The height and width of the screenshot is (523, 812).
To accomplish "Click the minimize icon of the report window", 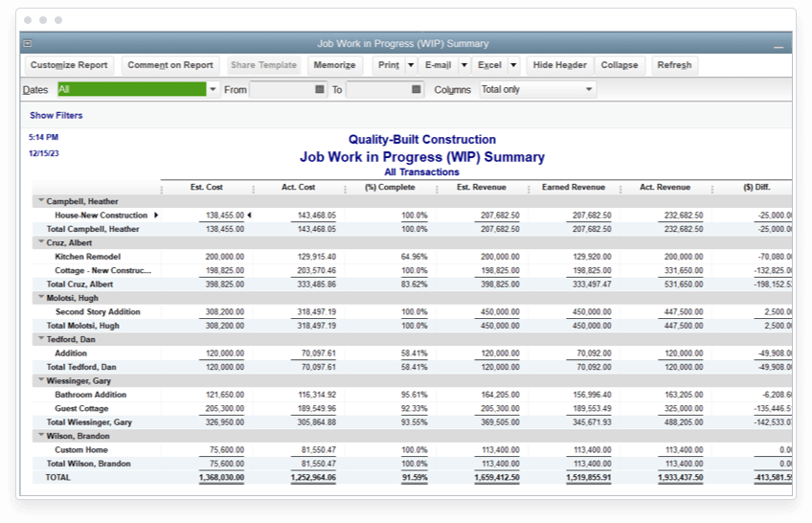I will click(778, 45).
